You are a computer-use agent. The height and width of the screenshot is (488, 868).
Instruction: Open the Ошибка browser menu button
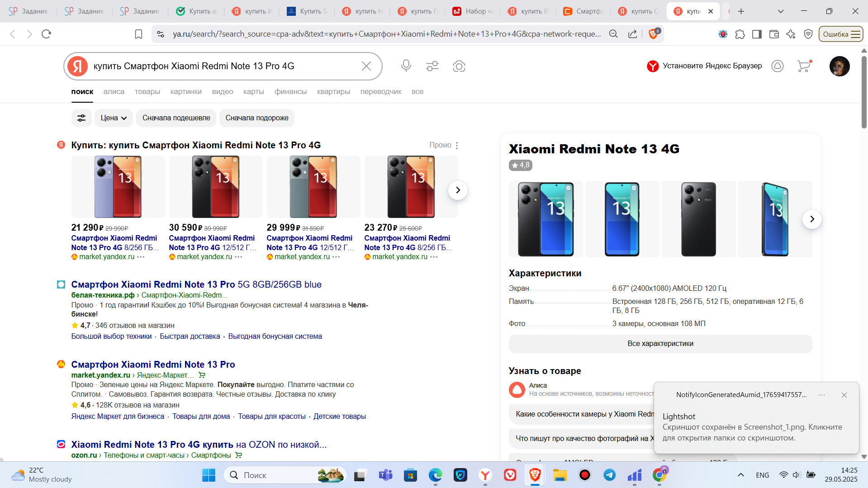[x=841, y=34]
